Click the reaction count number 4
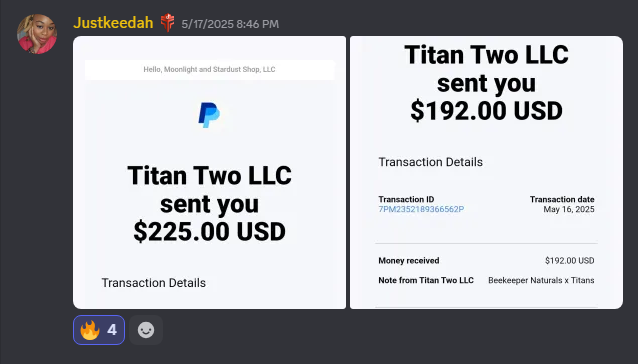 (112, 330)
